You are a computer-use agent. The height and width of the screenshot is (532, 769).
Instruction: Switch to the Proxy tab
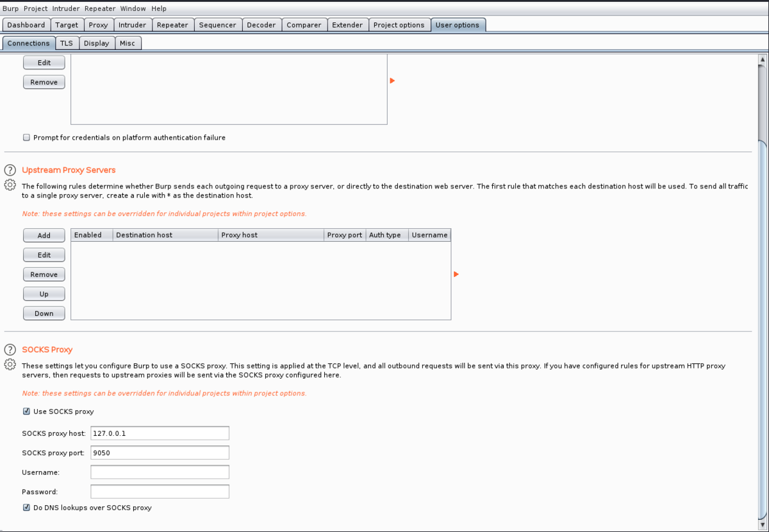click(x=99, y=25)
